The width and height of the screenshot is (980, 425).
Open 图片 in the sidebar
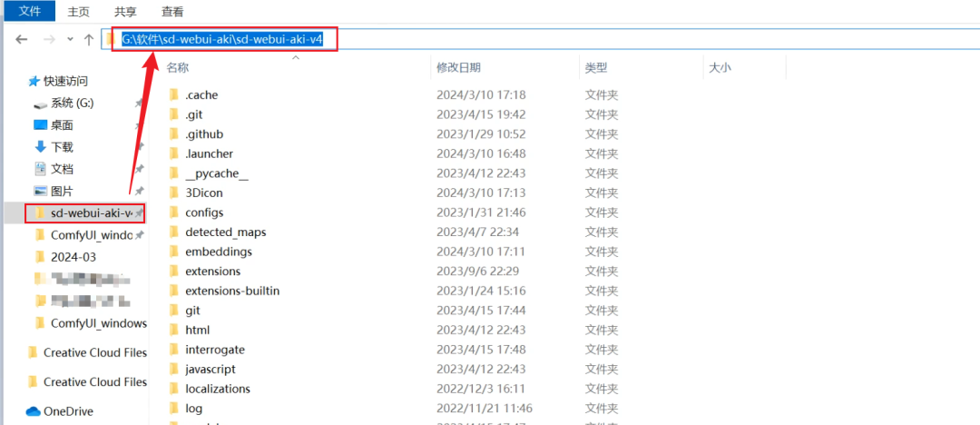click(x=62, y=191)
